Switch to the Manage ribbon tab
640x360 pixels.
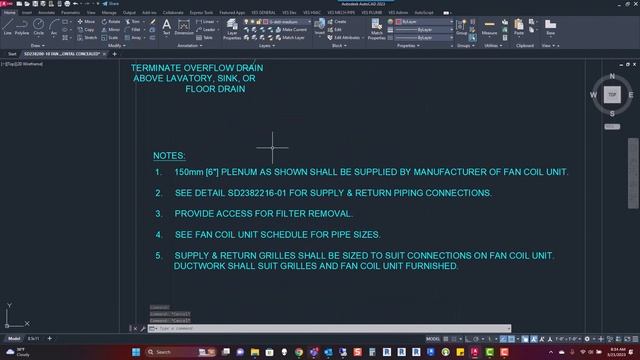(x=109, y=13)
